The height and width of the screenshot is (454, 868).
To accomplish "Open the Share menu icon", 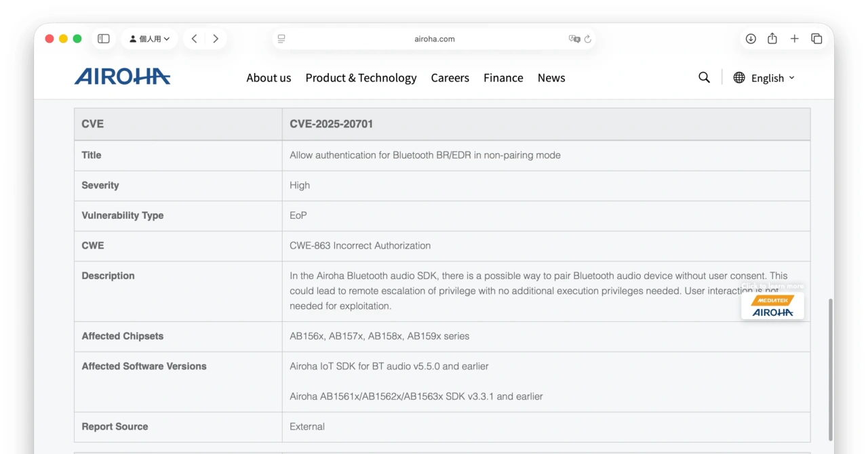I will click(772, 39).
